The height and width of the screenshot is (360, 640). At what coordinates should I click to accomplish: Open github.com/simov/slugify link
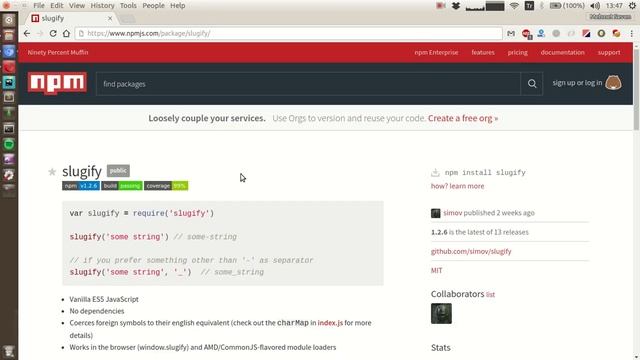point(471,251)
